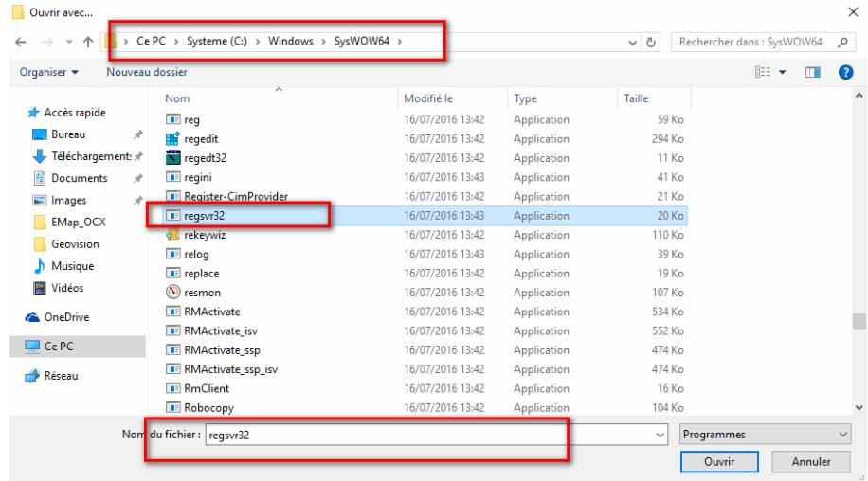
Task: Select the Robocopy file icon
Action: coord(173,407)
